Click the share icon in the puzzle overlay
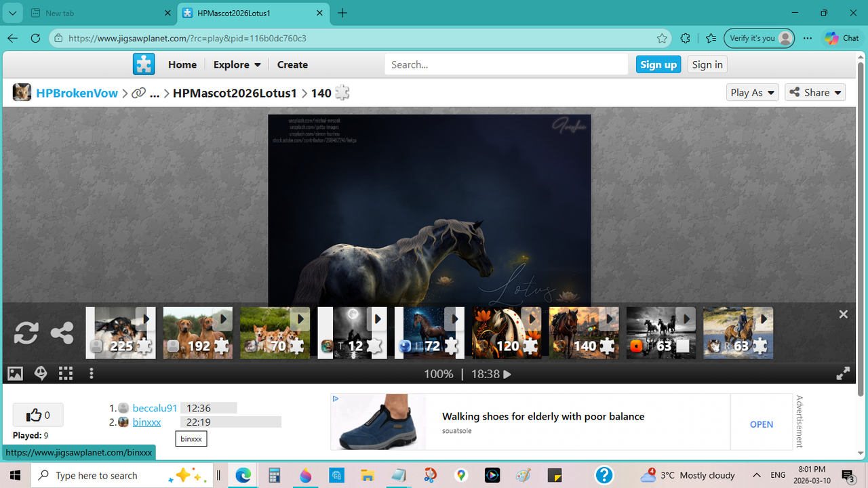 coord(62,333)
